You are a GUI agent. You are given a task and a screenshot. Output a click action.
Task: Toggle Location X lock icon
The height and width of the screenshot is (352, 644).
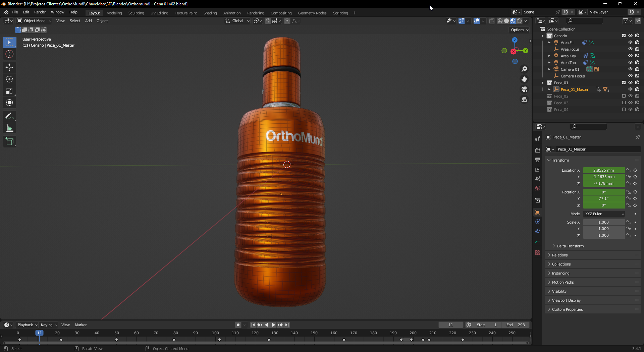pyautogui.click(x=629, y=170)
